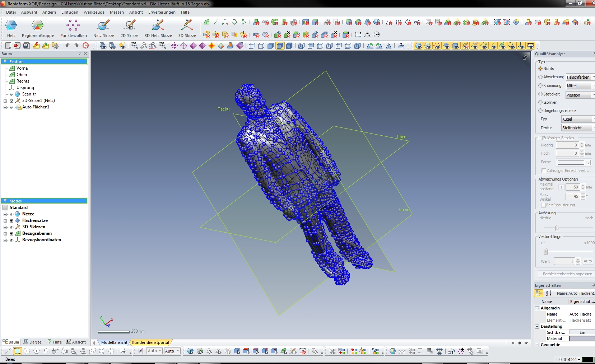The width and height of the screenshot is (595, 364).
Task: Choose the Krümmung analysis option
Action: coord(540,86)
